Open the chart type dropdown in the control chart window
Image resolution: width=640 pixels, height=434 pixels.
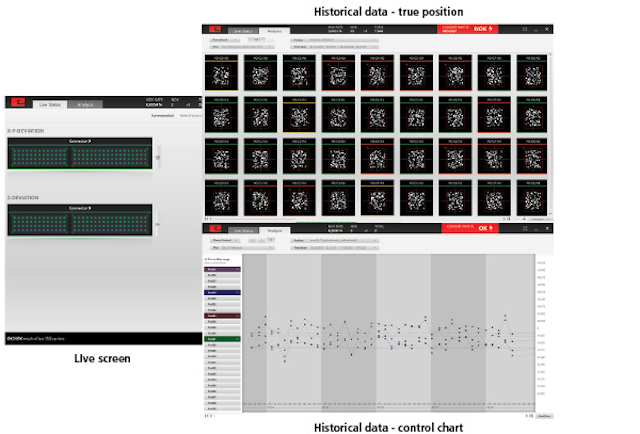(x=227, y=240)
